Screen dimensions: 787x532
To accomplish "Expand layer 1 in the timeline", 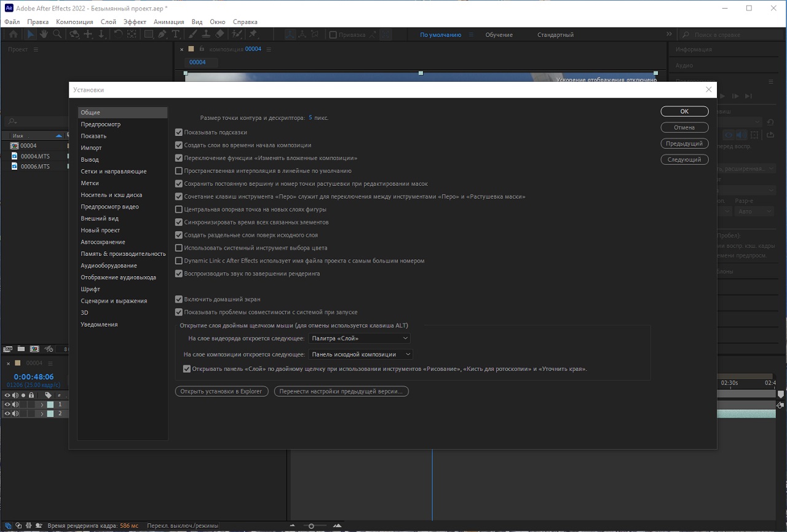I will (42, 405).
